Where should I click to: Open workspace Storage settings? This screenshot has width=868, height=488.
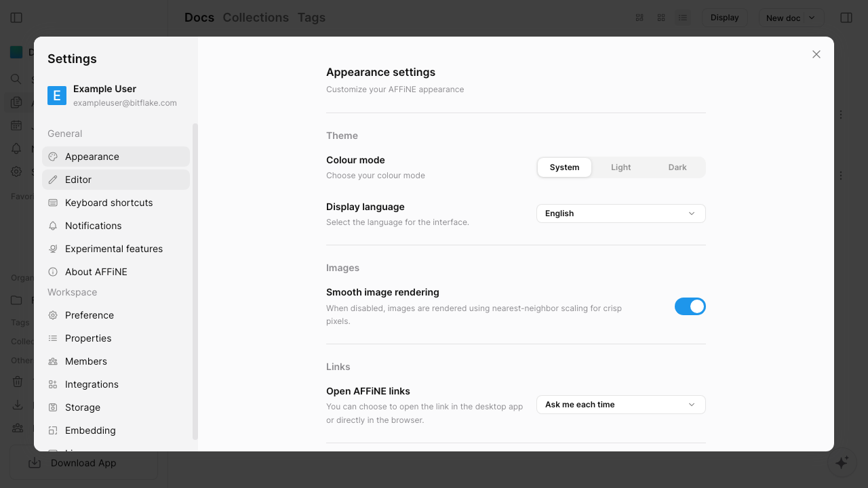116,407
